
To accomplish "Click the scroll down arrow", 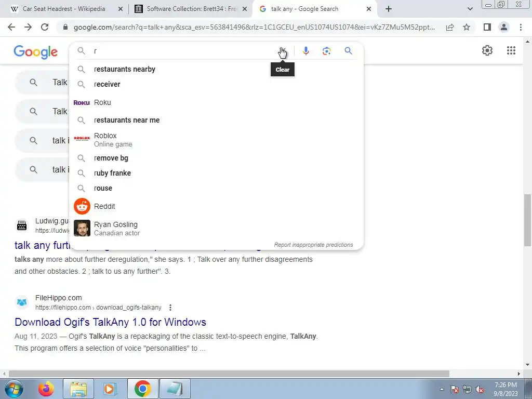I will click(528, 365).
